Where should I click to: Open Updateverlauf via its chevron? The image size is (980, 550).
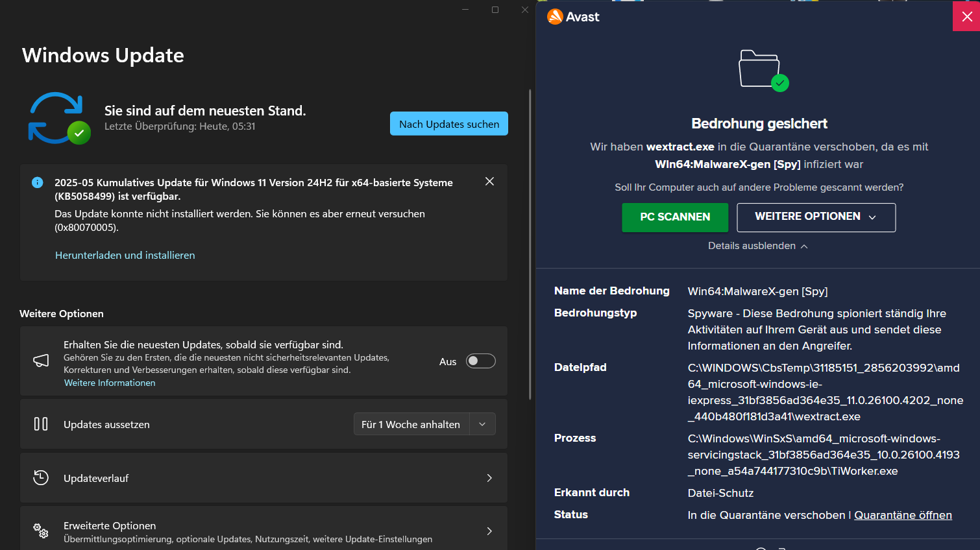[x=489, y=478]
